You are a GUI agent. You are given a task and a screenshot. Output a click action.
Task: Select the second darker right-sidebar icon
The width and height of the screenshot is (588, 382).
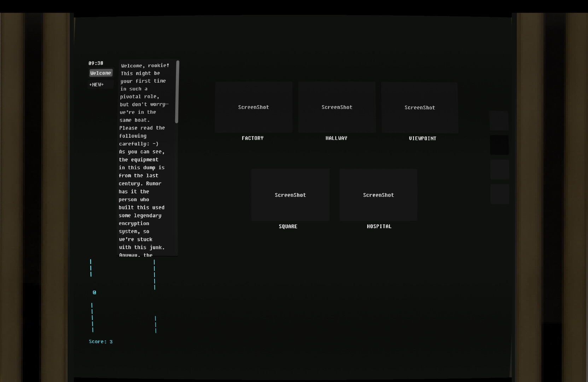499,145
